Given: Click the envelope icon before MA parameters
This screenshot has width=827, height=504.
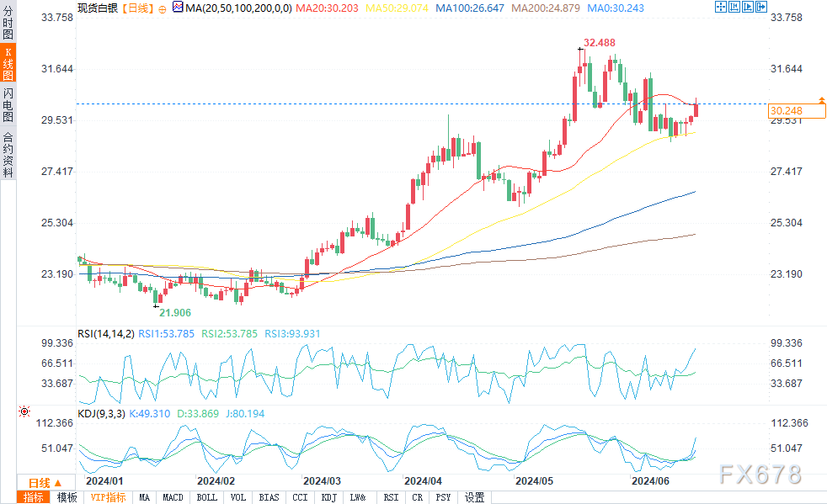Looking at the screenshot, I should (x=177, y=7).
